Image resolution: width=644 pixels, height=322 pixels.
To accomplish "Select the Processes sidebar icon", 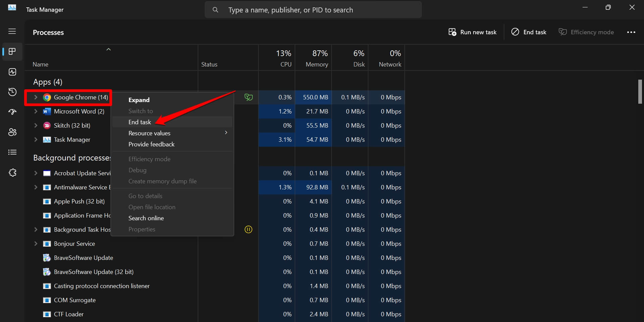I will [x=12, y=51].
